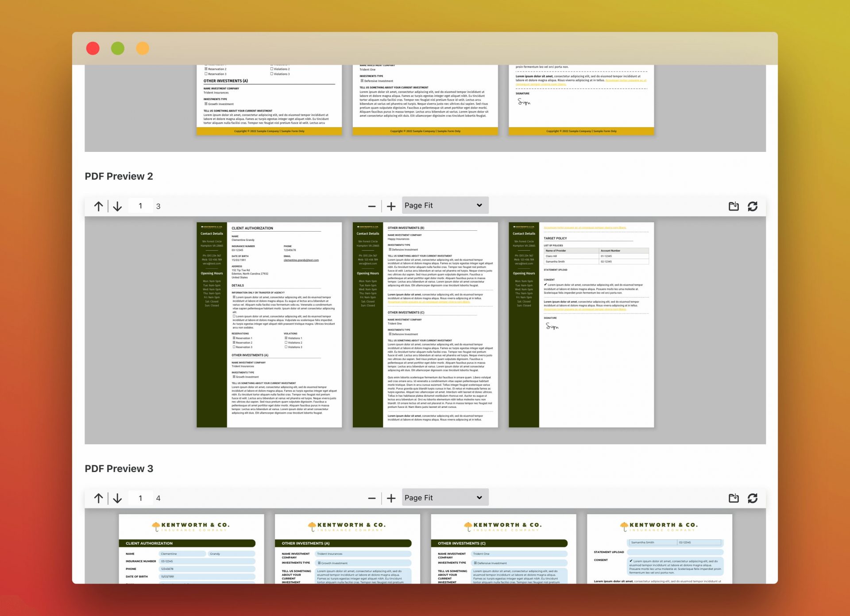Click the download icon in PDF Preview 2
The width and height of the screenshot is (850, 616).
[734, 206]
